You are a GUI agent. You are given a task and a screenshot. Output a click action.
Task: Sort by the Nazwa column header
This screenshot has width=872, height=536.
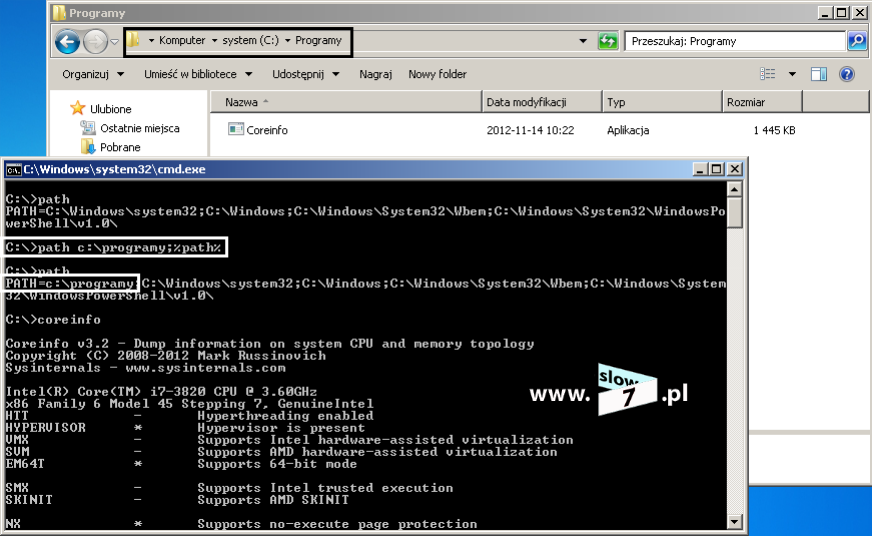(345, 102)
